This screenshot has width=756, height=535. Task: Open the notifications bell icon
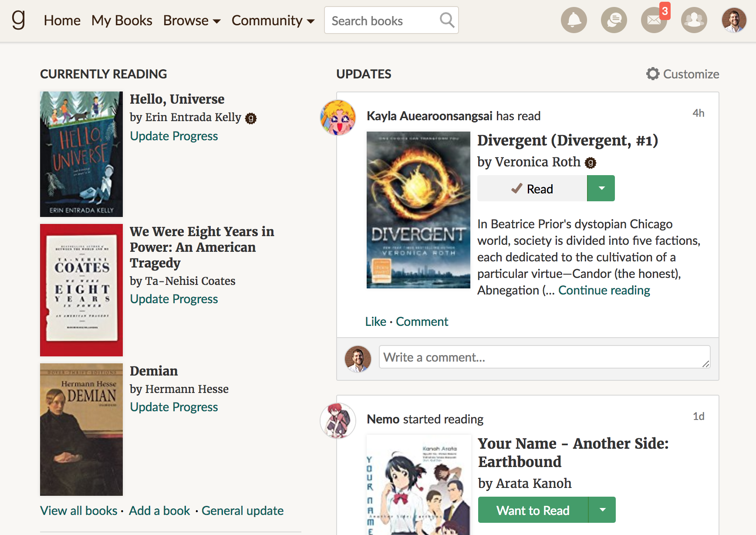pos(574,20)
